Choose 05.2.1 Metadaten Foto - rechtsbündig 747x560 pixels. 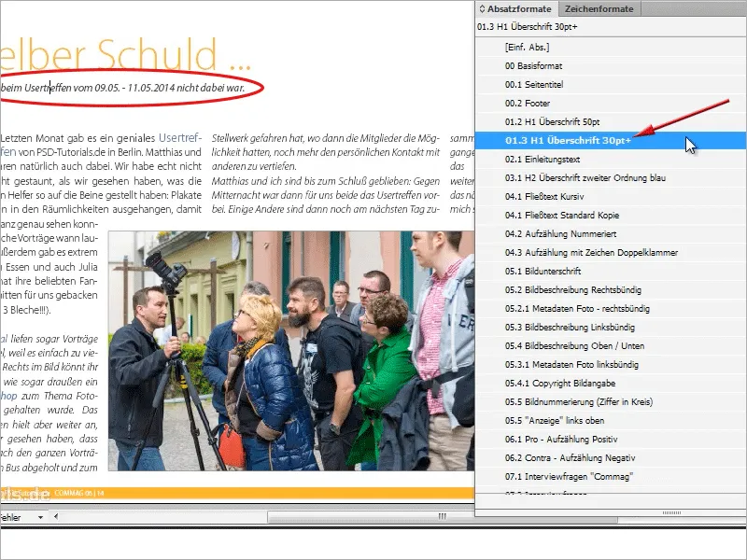pos(611,308)
